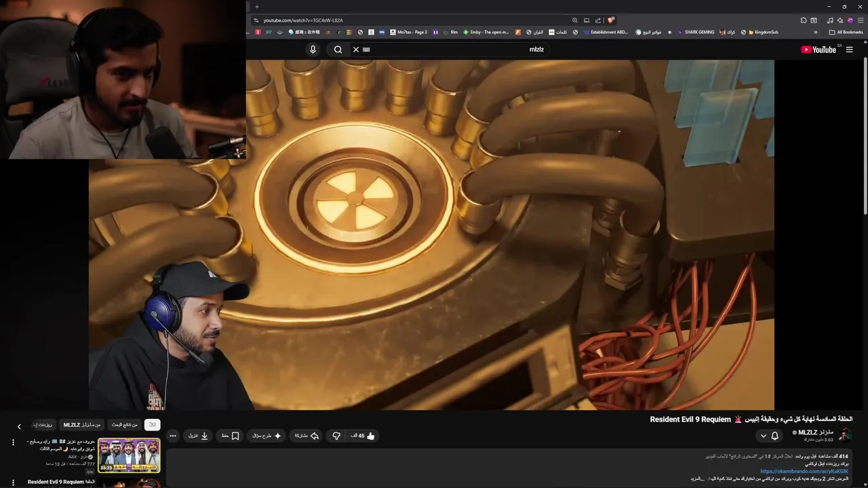
Task: Open the Resident Evil 9 Requiem video title
Action: [x=751, y=420]
